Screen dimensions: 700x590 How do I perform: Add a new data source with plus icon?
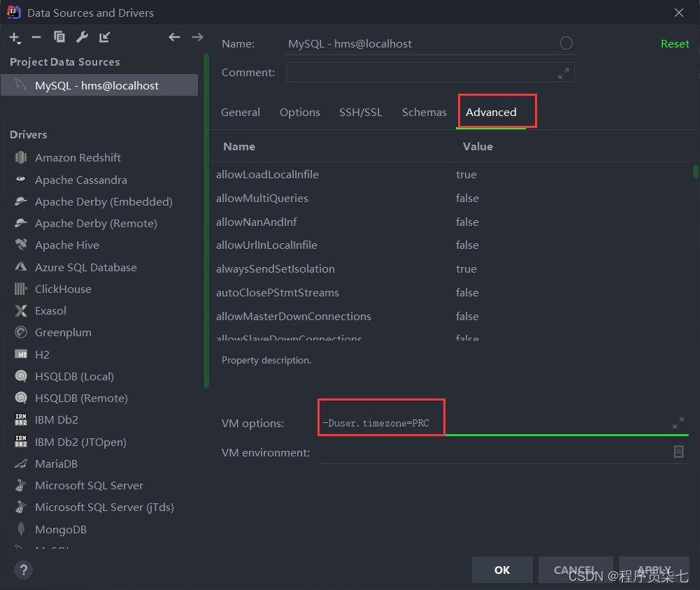pyautogui.click(x=15, y=38)
